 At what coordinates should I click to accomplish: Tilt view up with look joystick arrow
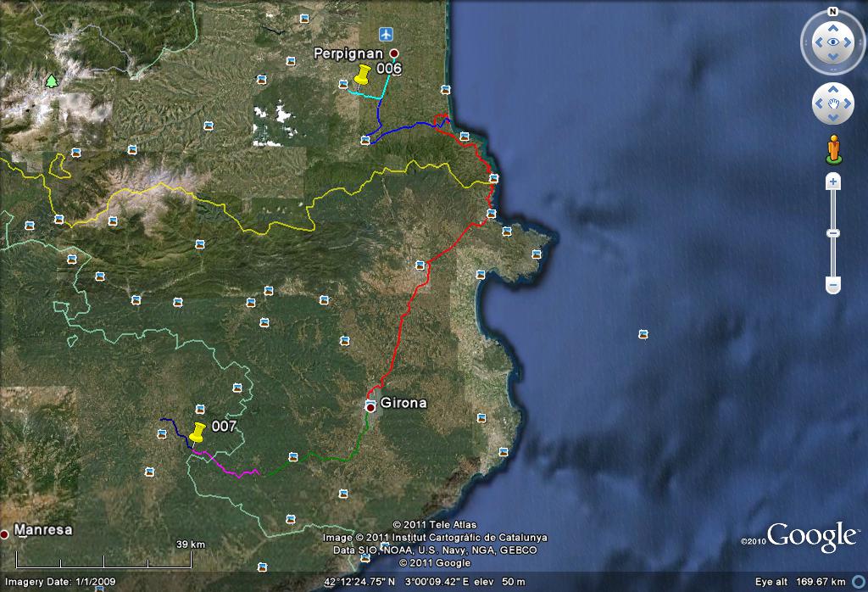[x=833, y=28]
